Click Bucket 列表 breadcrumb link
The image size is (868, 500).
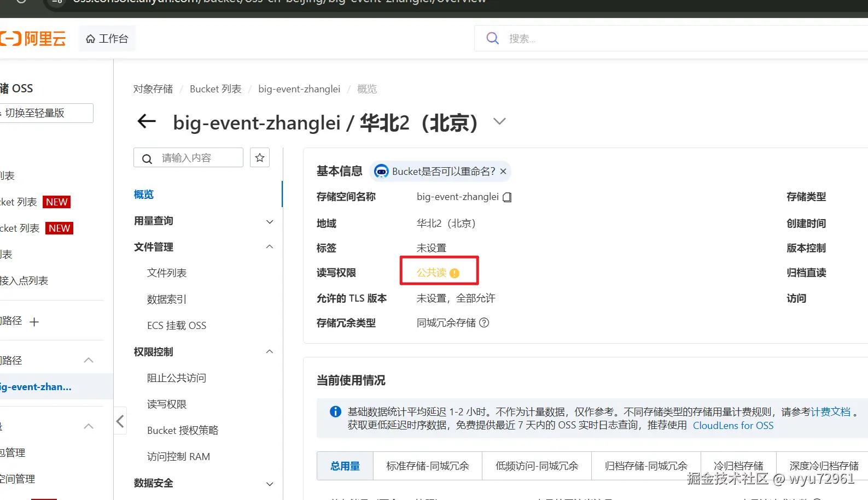(x=215, y=89)
